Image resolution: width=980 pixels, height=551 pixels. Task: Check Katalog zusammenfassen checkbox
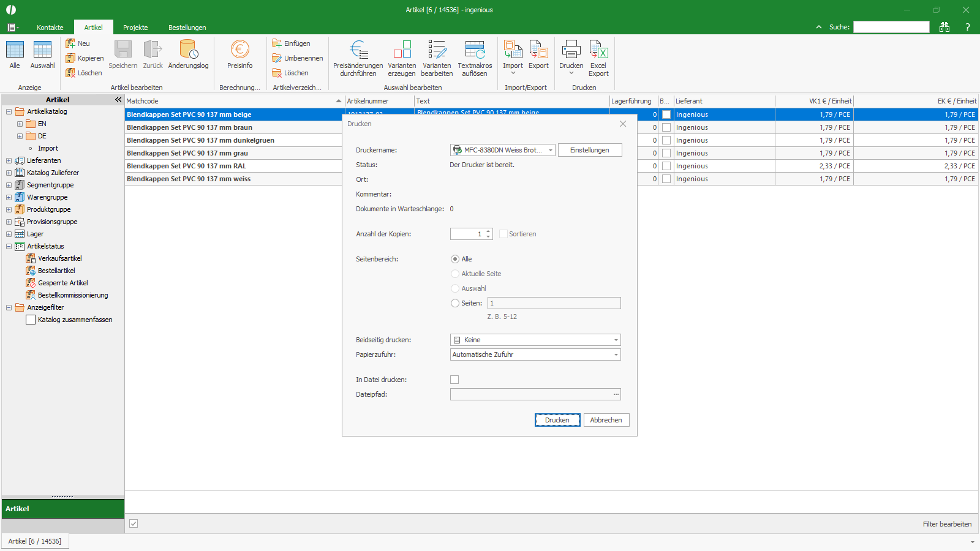pos(31,320)
